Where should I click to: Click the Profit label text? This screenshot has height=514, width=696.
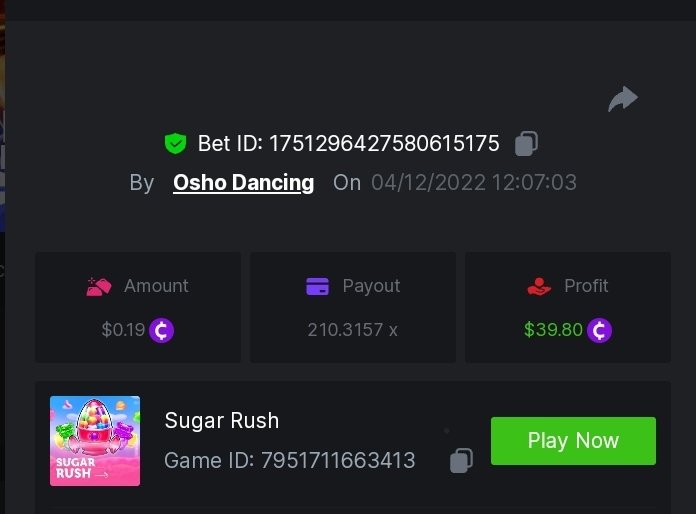click(x=586, y=286)
